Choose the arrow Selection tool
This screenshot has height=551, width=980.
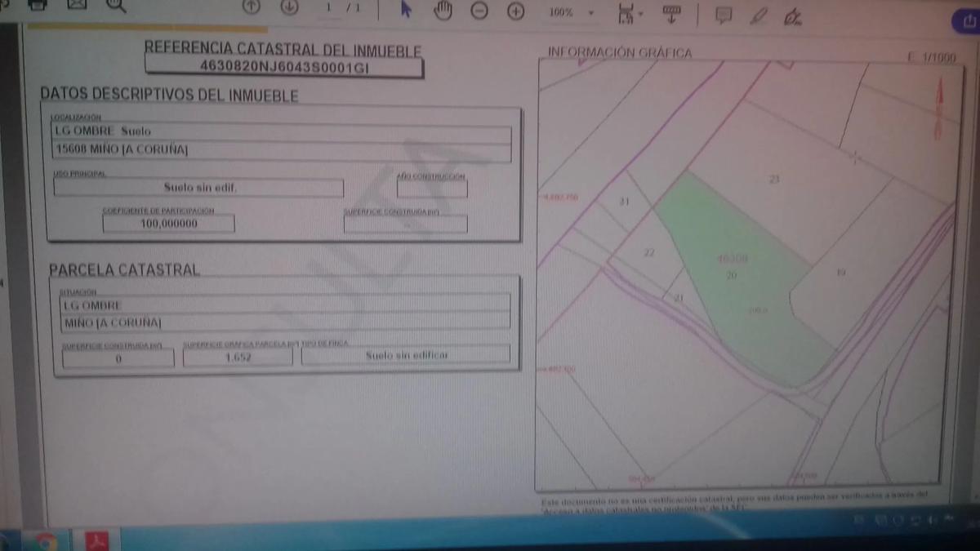coord(406,10)
